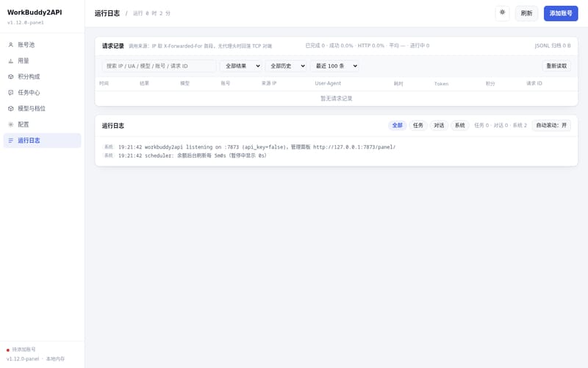Click the 重新读取 reload button

pos(556,66)
